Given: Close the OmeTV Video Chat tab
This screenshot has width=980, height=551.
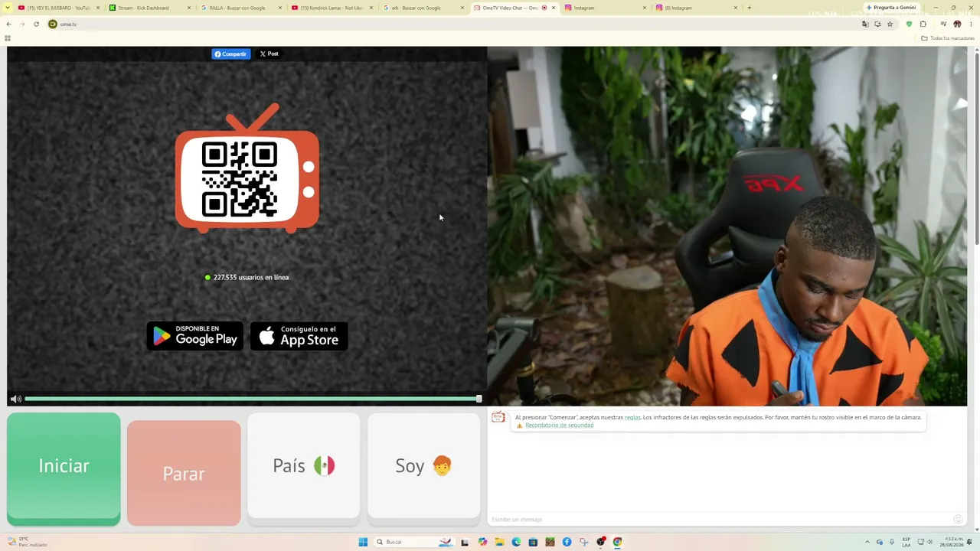Looking at the screenshot, I should [554, 8].
